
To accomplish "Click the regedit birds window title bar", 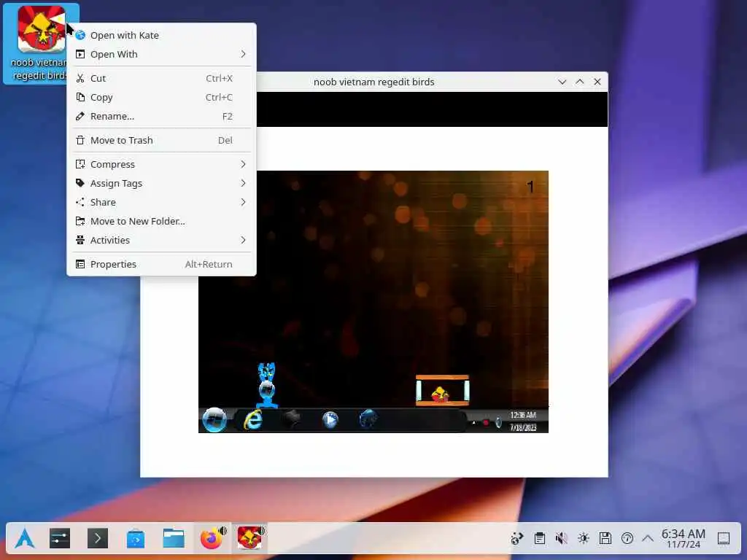I will 374,82.
